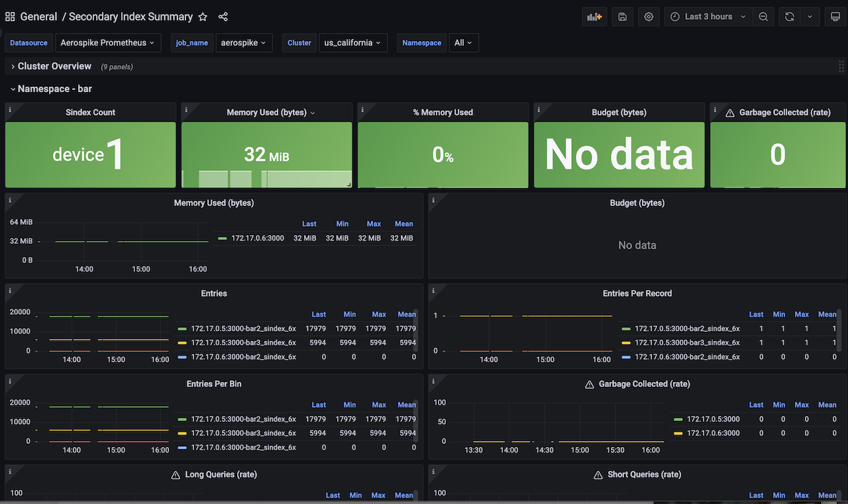
Task: Click the Save dashboard icon
Action: click(x=622, y=17)
